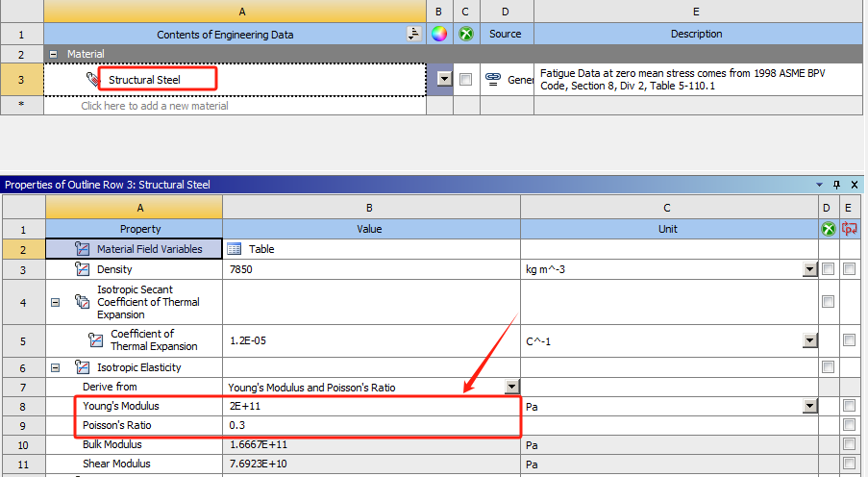The height and width of the screenshot is (477, 868).
Task: Click the Shear Modulus property label
Action: (116, 464)
